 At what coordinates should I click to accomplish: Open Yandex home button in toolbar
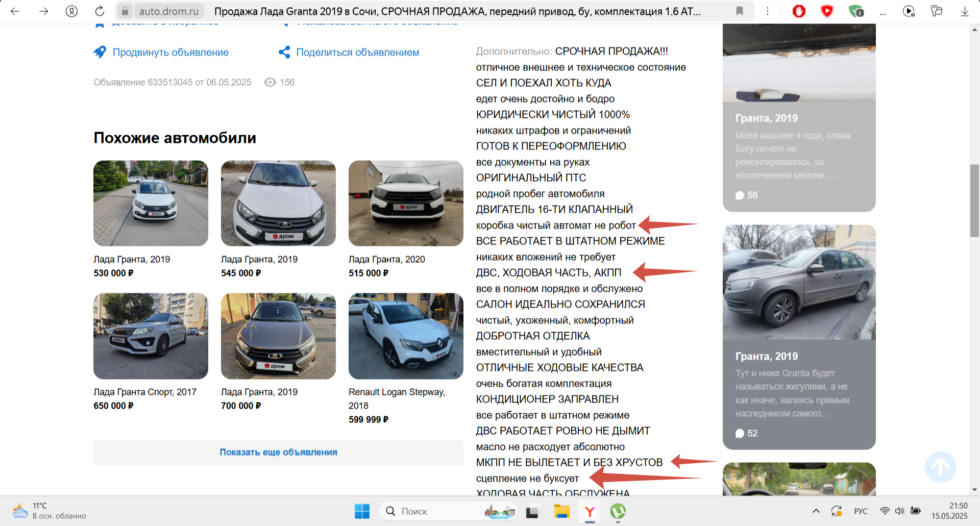coord(71,11)
